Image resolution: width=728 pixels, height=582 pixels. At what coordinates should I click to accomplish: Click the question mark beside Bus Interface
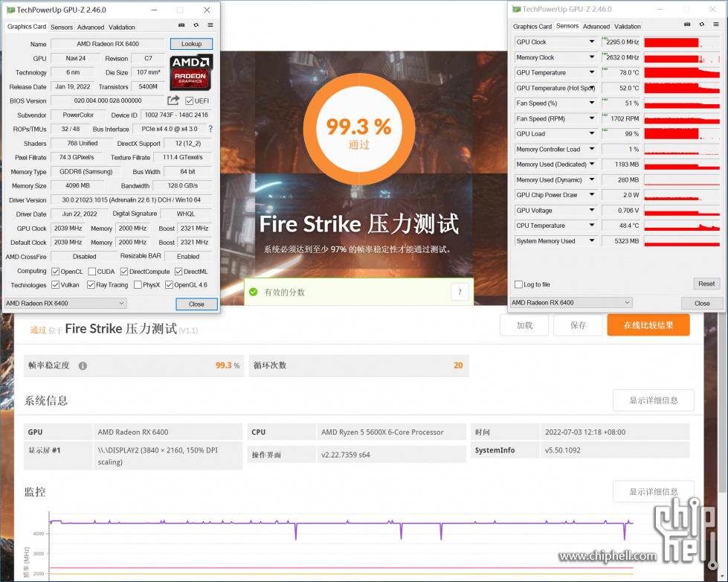210,129
